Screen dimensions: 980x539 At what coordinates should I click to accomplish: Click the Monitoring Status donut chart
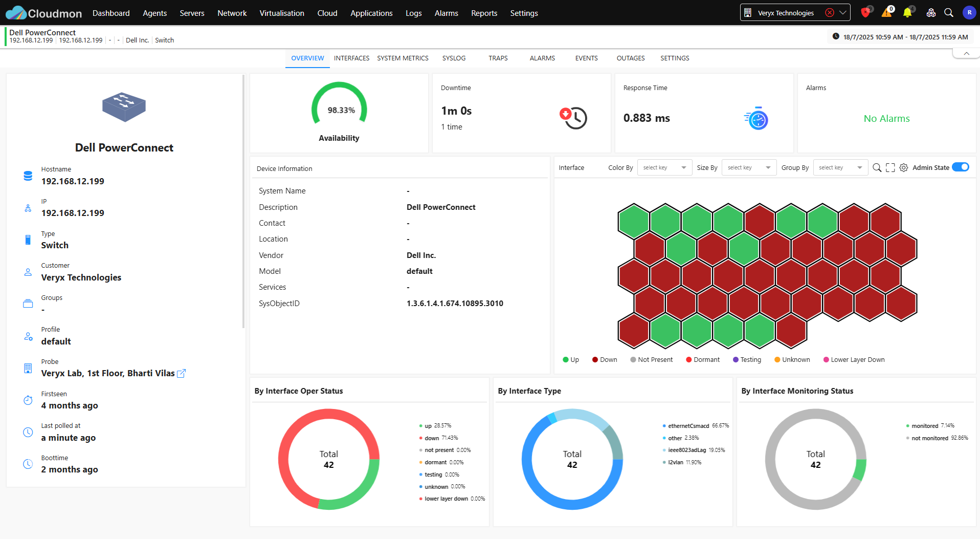pyautogui.click(x=815, y=459)
